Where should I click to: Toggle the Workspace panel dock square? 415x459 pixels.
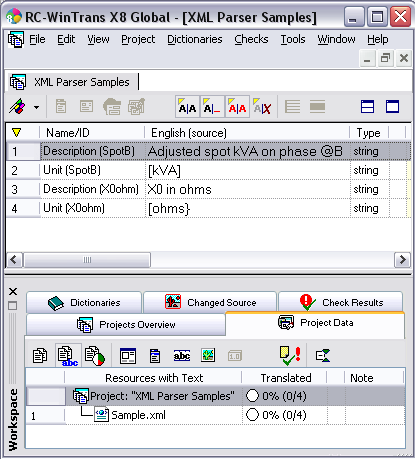pos(13,305)
